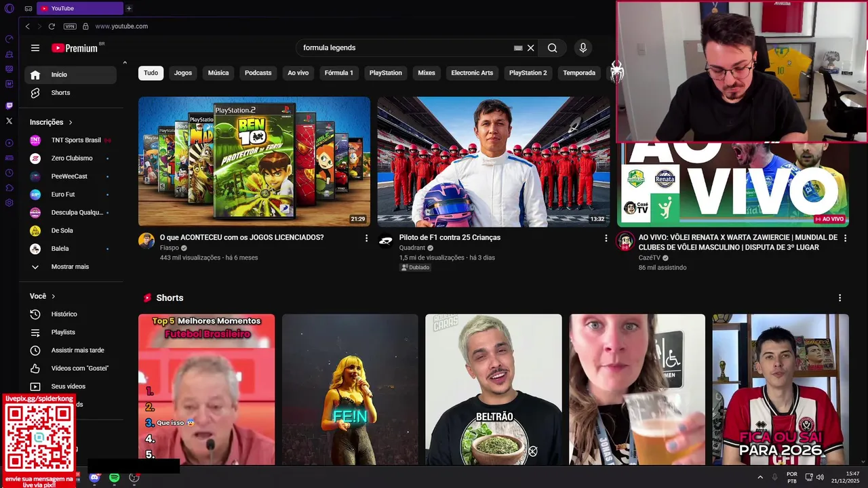868x488 pixels.
Task: Select the Electronic Arts filter chip
Action: coord(472,73)
